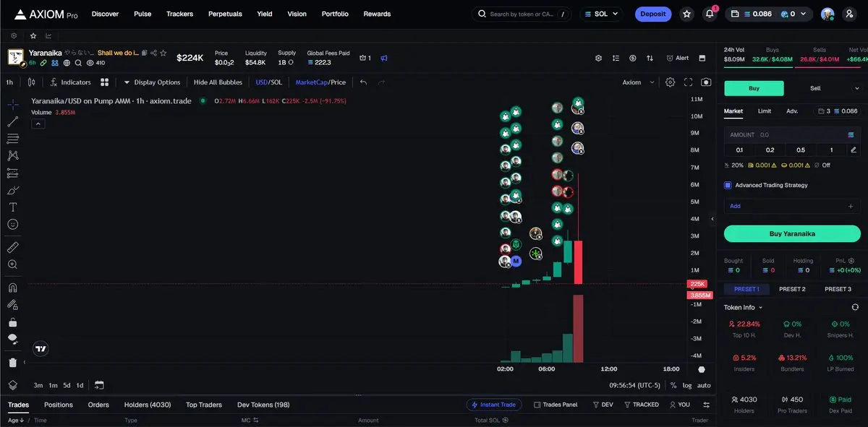Refresh token info icon
Screen dimensions: 868x427
point(855,307)
